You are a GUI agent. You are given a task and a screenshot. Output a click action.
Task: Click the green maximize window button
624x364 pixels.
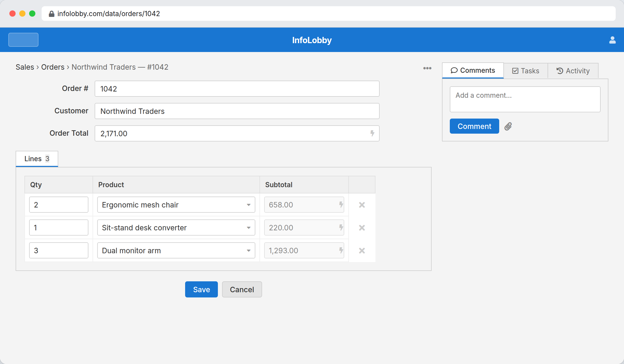[x=32, y=14]
